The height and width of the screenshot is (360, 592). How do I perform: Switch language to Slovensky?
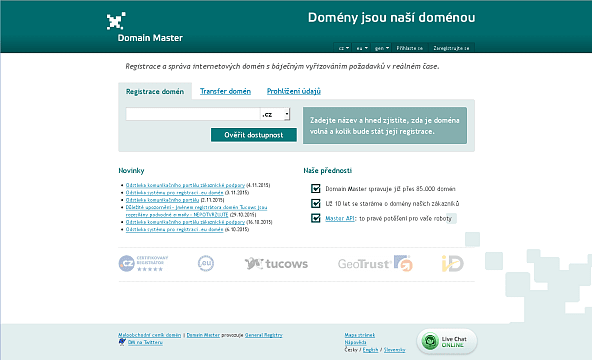pos(395,350)
